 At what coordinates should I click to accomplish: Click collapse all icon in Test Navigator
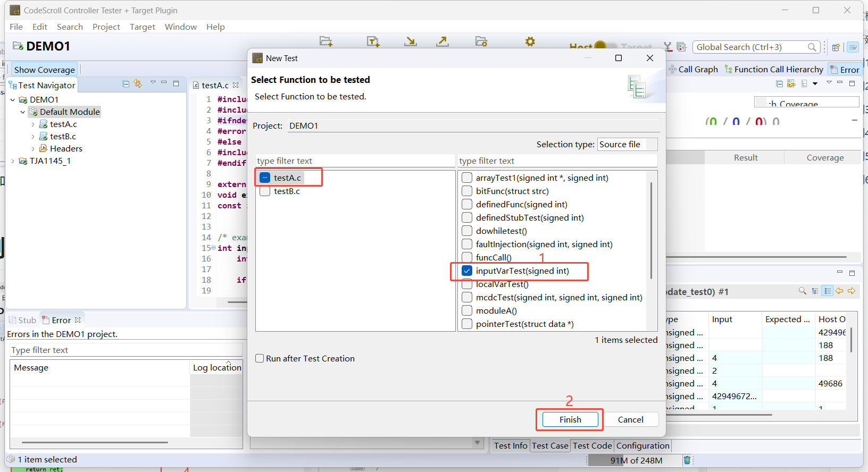click(x=126, y=84)
